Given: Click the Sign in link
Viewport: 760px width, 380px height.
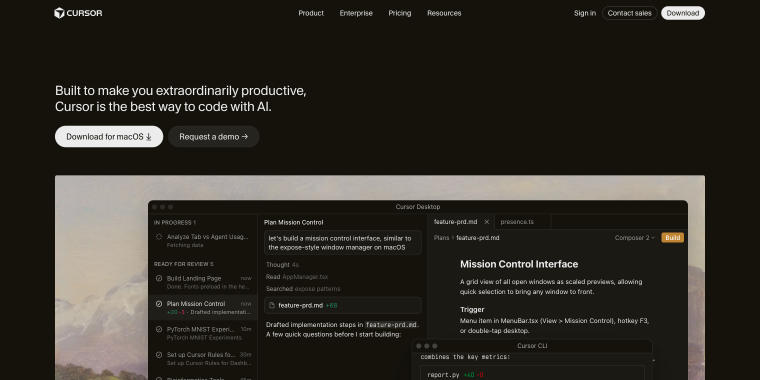Looking at the screenshot, I should pos(585,13).
